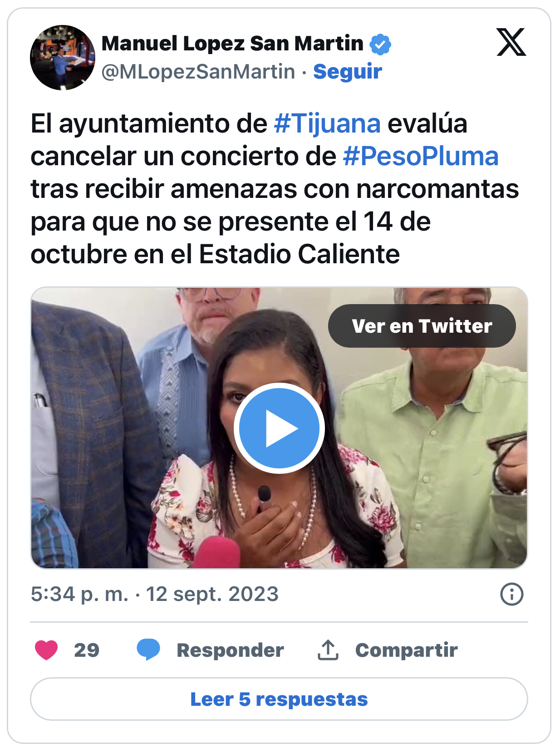The image size is (560, 753).
Task: Click the blue verified badge
Action: tap(380, 44)
